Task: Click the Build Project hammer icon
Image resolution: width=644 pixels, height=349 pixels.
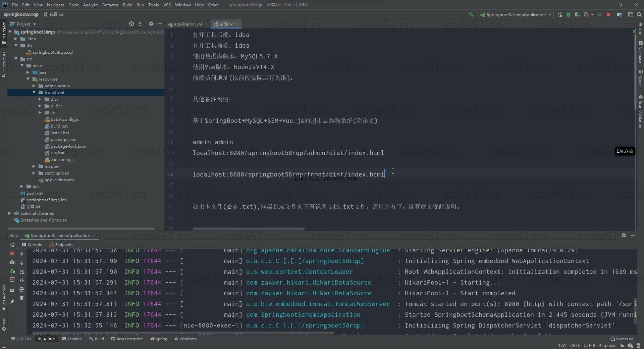Action: point(471,14)
